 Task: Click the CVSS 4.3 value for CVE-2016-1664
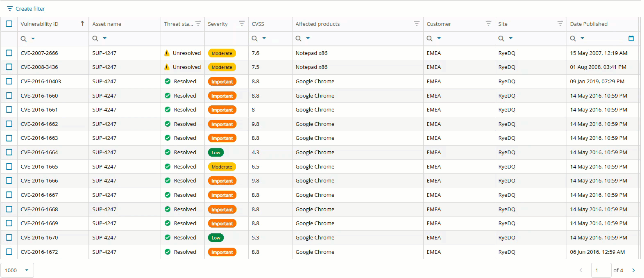255,152
